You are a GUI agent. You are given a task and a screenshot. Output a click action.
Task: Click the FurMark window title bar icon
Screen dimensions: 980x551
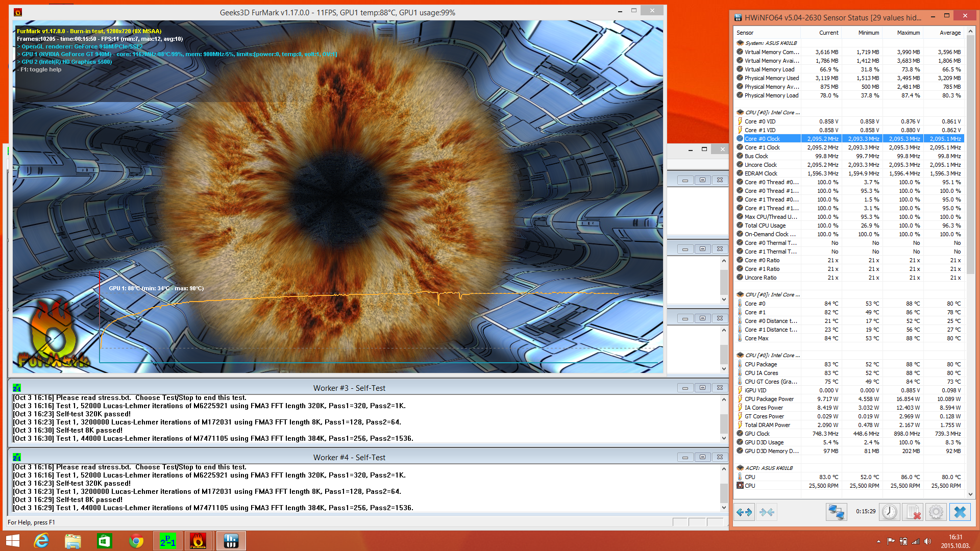pyautogui.click(x=18, y=12)
